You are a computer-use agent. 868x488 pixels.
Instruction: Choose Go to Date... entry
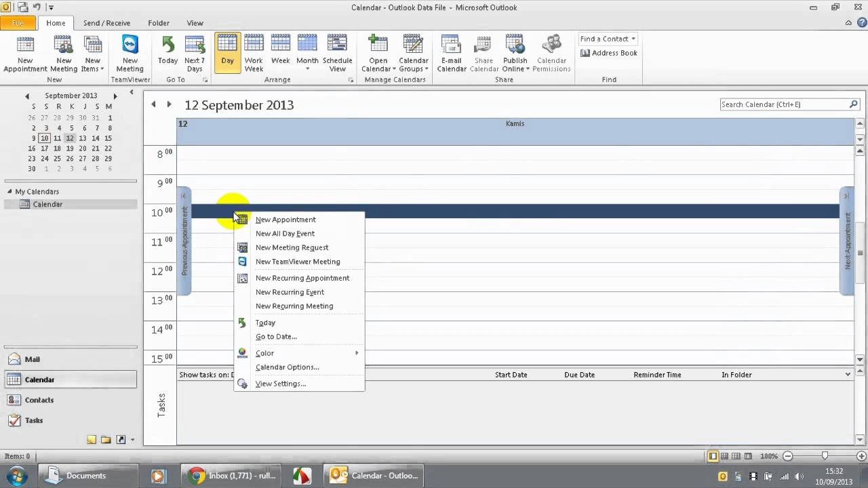299,337
